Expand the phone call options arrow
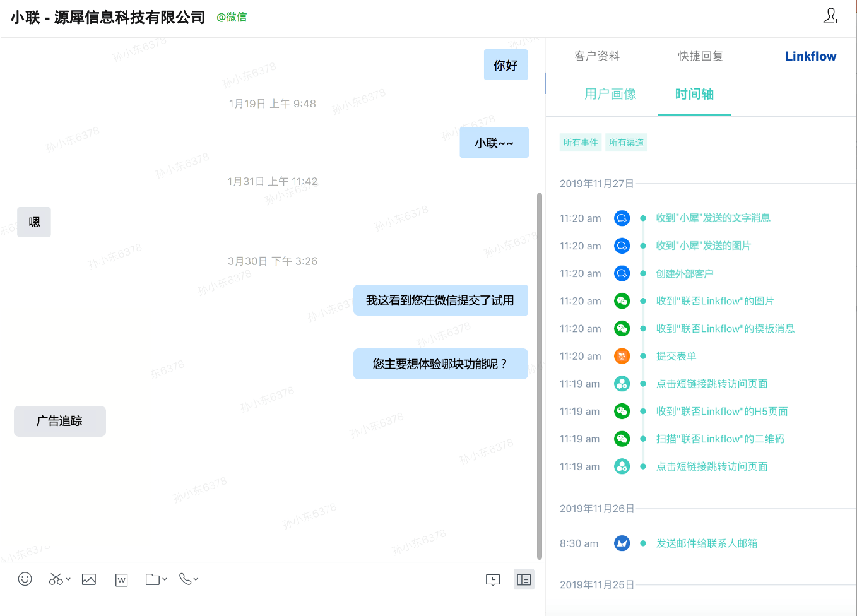Screen dimensions: 857x616 [x=196, y=579]
